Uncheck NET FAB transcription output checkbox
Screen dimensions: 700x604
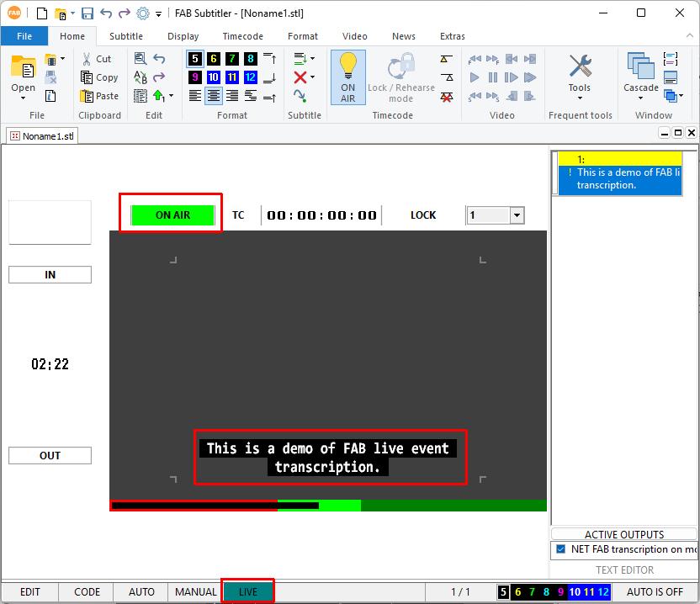(560, 549)
